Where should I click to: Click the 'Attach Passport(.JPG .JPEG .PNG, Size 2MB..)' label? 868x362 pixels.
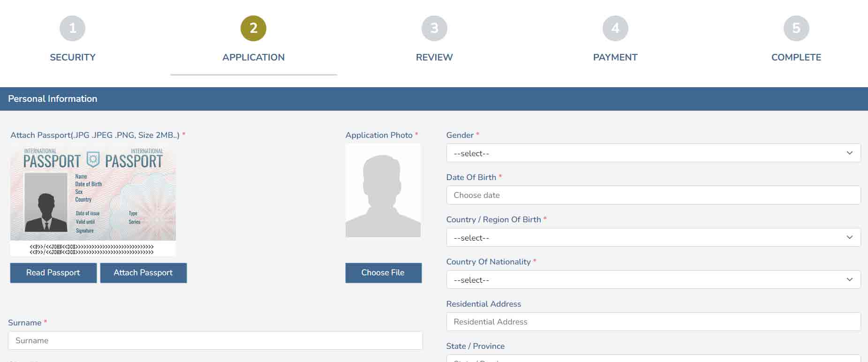(95, 135)
